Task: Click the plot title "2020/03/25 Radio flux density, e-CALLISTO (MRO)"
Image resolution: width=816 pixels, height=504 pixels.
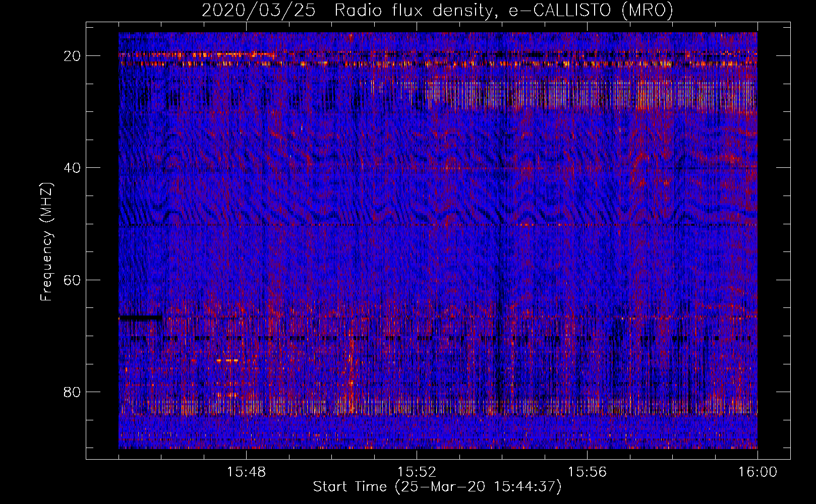Action: pyautogui.click(x=437, y=10)
